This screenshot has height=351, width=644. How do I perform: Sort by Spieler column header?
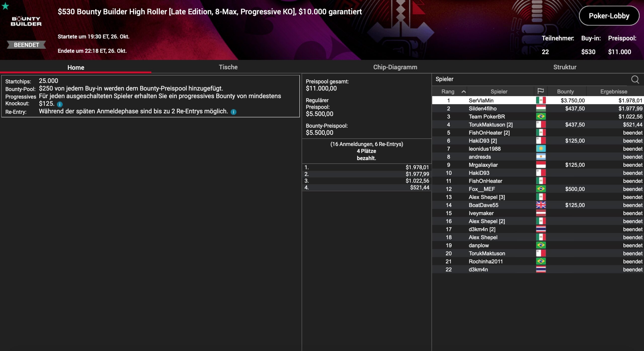[x=499, y=92]
